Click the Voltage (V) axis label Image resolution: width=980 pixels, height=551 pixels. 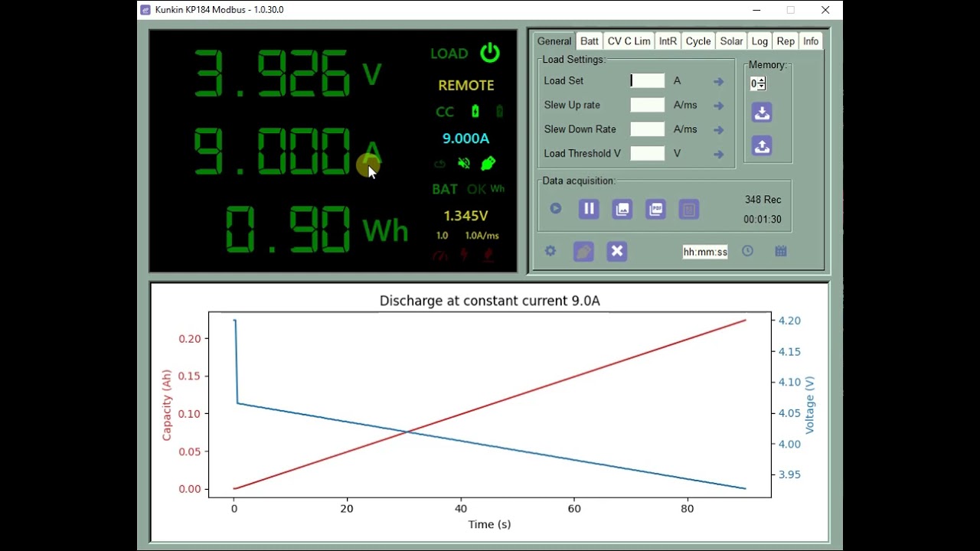coord(810,405)
